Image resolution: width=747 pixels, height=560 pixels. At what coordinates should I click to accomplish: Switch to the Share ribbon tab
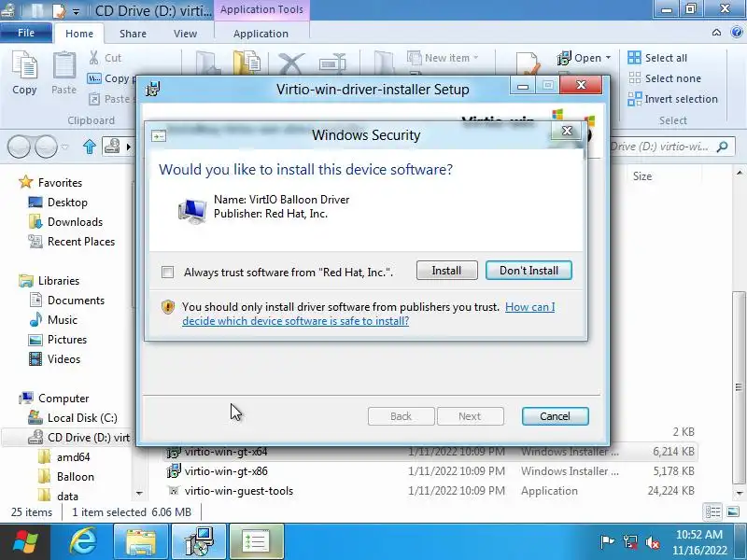tap(133, 34)
